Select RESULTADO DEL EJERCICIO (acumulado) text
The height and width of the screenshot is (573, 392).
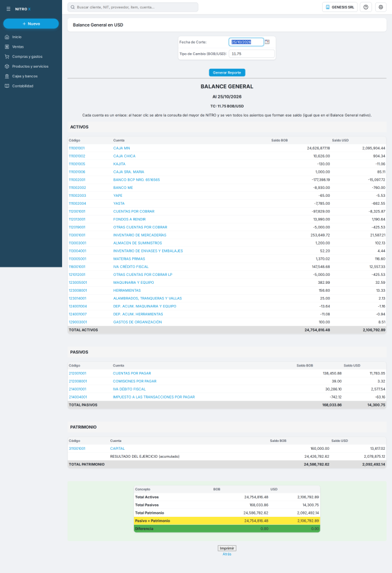point(145,456)
